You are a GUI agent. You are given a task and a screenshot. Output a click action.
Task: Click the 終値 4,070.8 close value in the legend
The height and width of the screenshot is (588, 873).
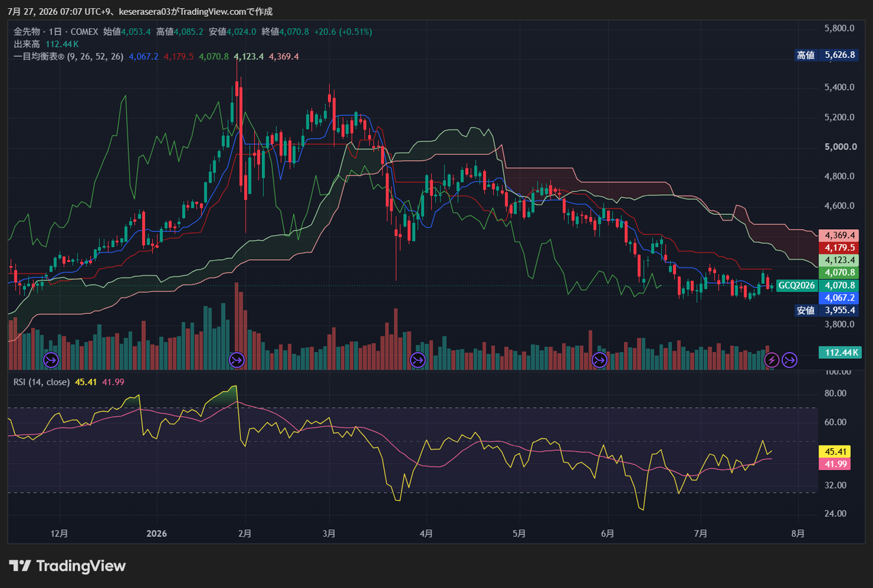tap(285, 31)
